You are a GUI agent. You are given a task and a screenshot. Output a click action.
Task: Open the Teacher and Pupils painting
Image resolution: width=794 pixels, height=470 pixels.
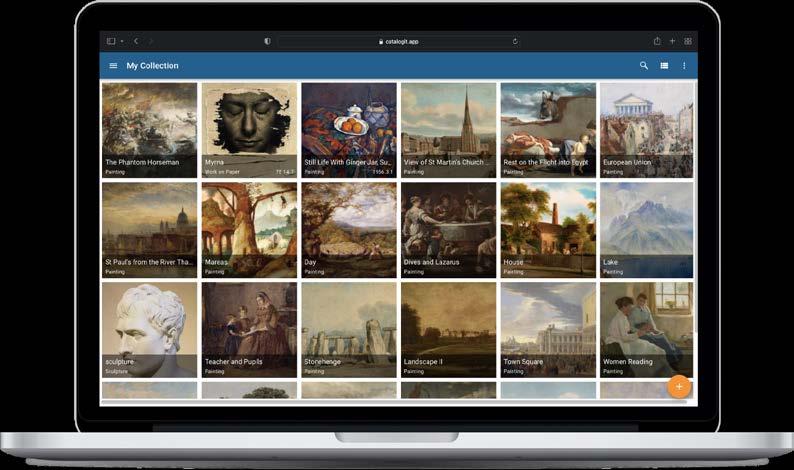click(x=249, y=330)
